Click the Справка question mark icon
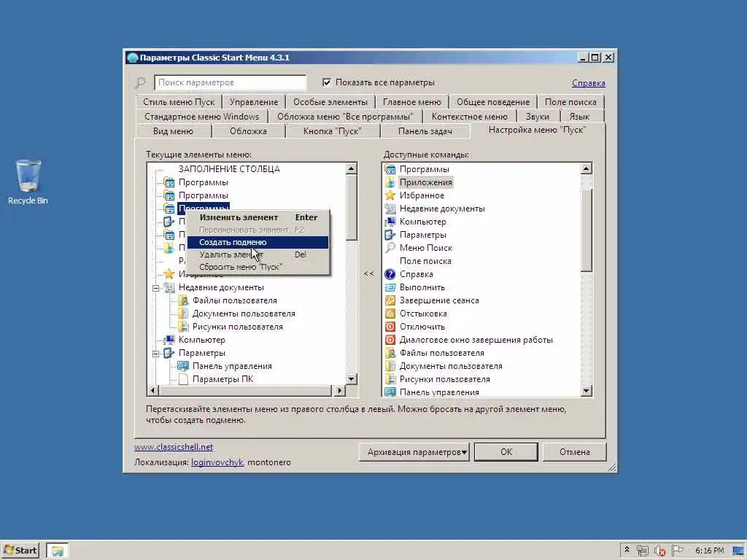 pos(390,274)
